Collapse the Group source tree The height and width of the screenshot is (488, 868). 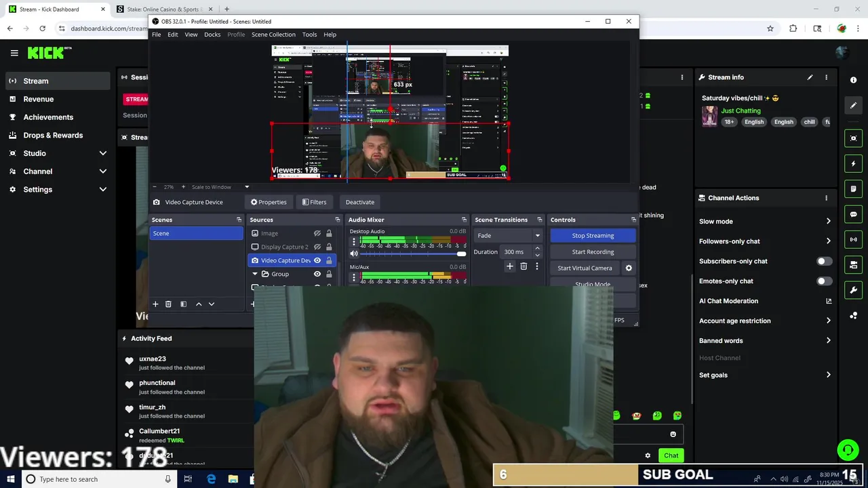[x=255, y=274]
